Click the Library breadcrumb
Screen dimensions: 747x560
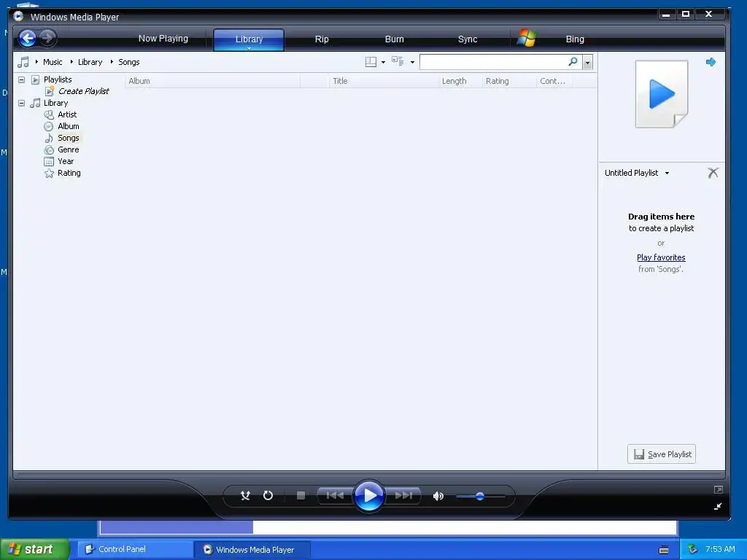[90, 62]
